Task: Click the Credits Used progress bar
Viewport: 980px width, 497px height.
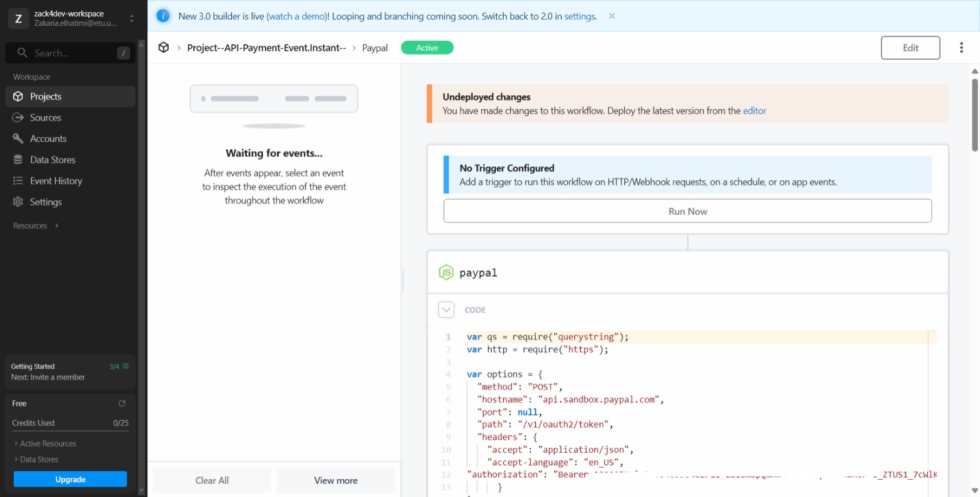Action: (70, 431)
